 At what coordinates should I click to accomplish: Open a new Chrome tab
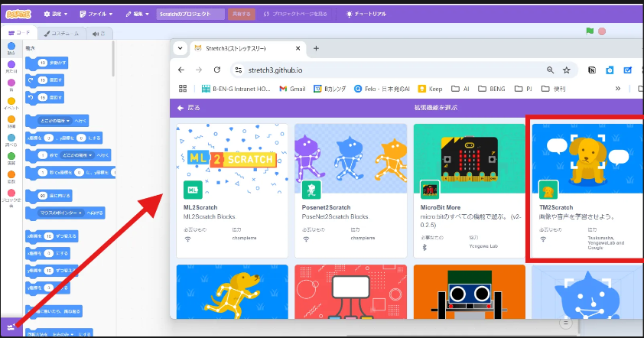point(316,48)
